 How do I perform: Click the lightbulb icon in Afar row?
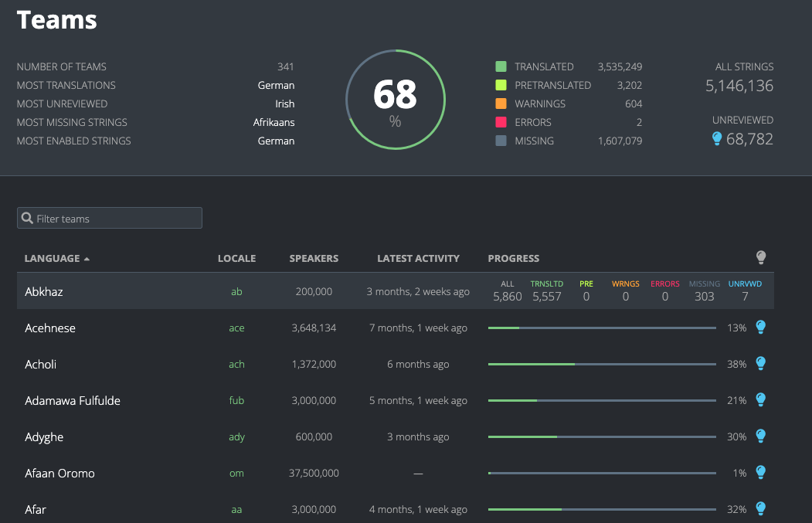pos(760,509)
